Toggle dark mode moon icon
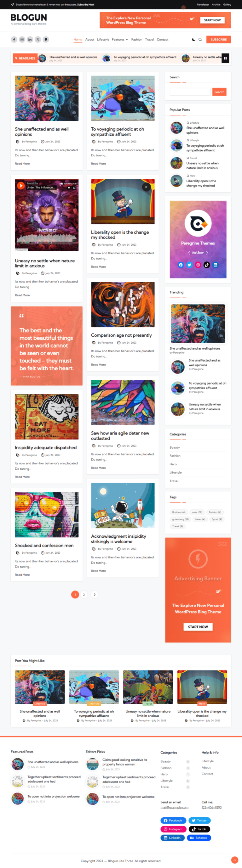The width and height of the screenshot is (242, 868). [x=193, y=39]
